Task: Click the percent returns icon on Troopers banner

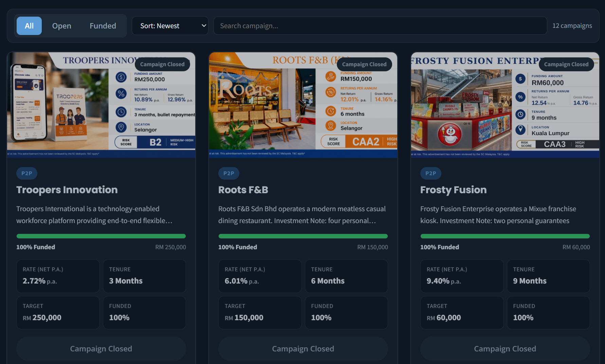Action: tap(121, 94)
